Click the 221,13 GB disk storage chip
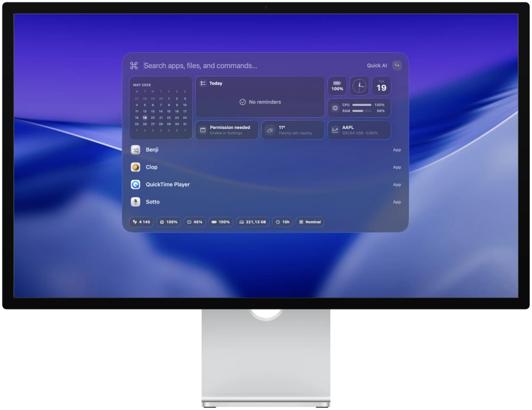The image size is (532, 410). point(253,222)
